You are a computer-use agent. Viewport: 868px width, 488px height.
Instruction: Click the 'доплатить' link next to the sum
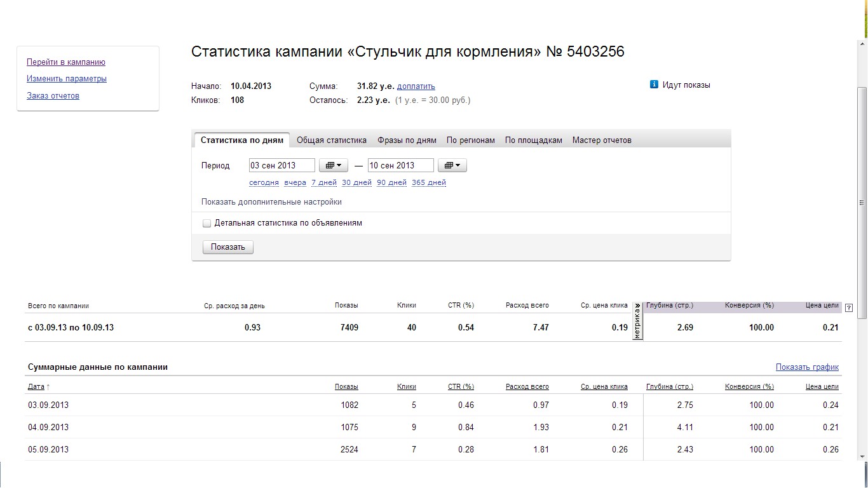pos(416,86)
